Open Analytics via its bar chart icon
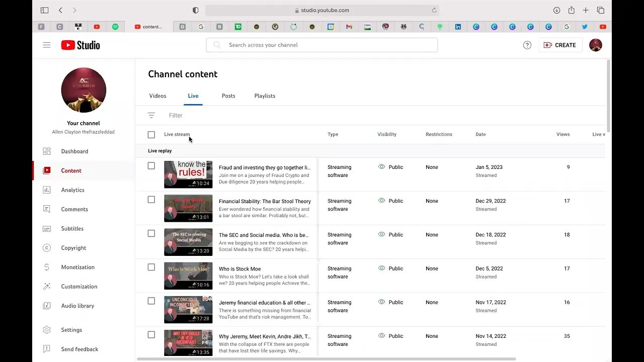 [47, 190]
